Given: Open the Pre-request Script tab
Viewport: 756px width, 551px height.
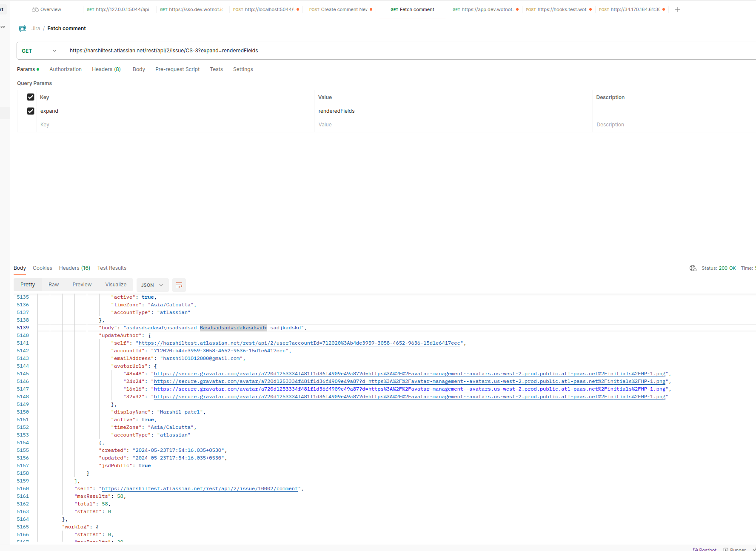Looking at the screenshot, I should [177, 69].
